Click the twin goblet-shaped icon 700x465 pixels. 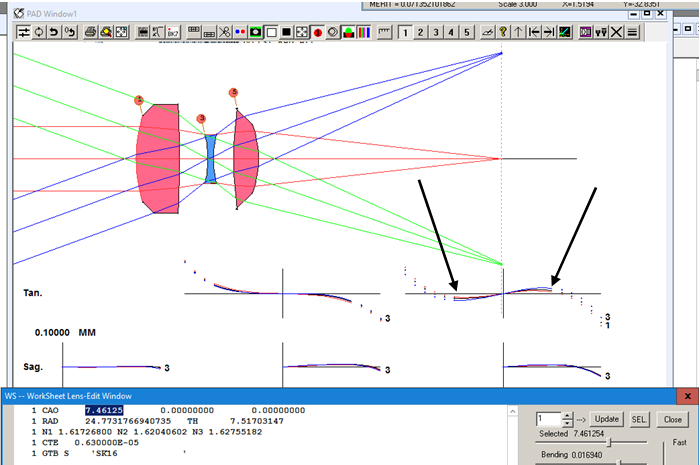coord(601,32)
